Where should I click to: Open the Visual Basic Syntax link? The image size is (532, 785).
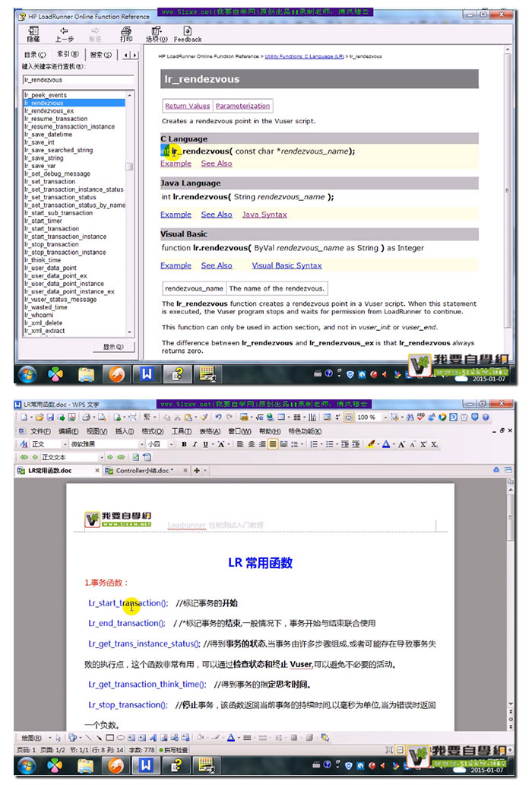287,265
